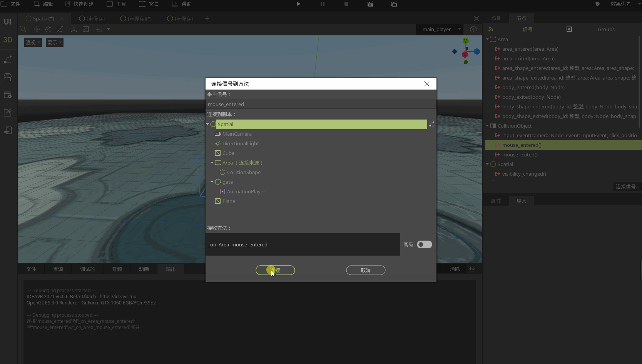
Task: Click the window settings icon in left sidebar
Action: [x=8, y=95]
